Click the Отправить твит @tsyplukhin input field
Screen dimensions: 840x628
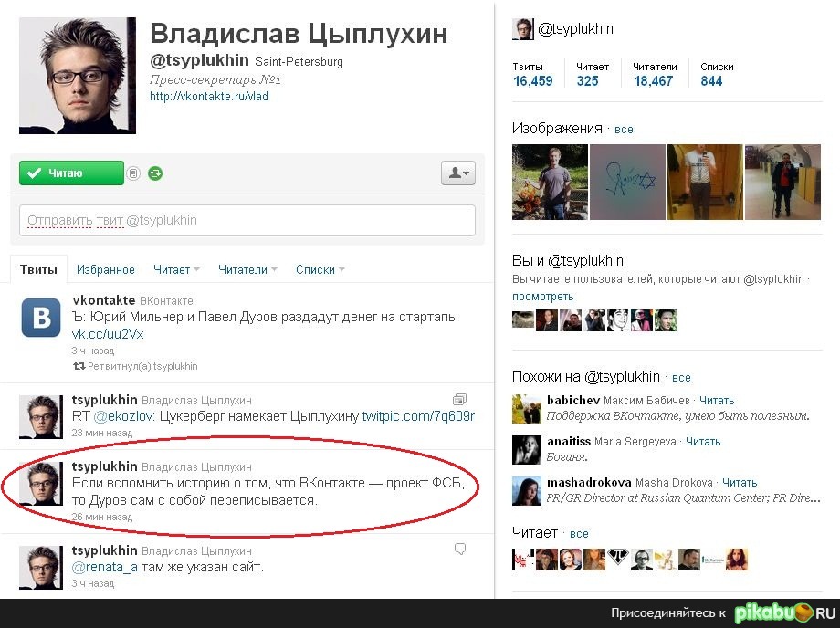[x=247, y=220]
